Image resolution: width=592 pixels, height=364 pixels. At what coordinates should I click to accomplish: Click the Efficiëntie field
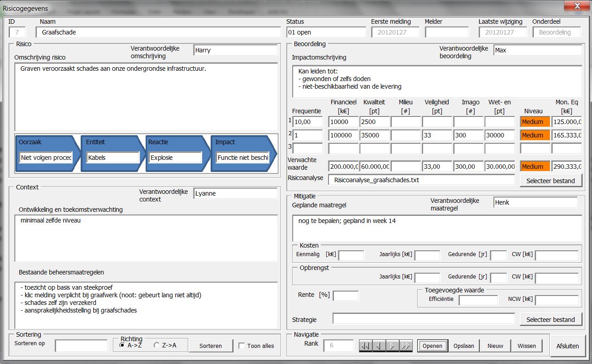coord(478,300)
